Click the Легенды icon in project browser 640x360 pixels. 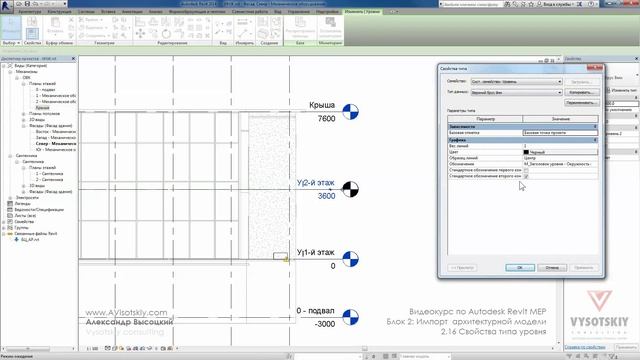coord(10,203)
